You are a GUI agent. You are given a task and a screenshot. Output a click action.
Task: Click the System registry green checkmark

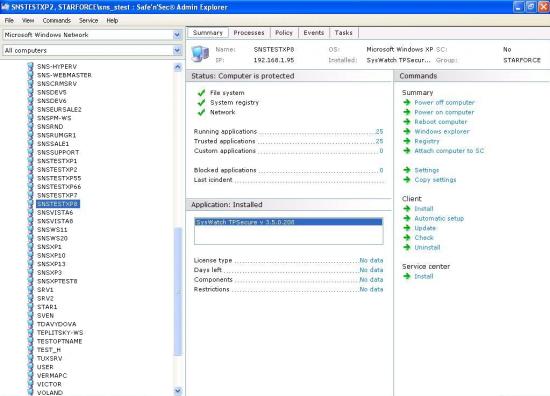pyautogui.click(x=201, y=102)
